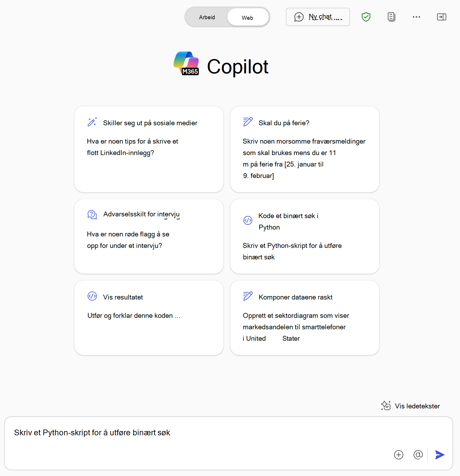Switch to the Arbeid tab

tap(207, 17)
